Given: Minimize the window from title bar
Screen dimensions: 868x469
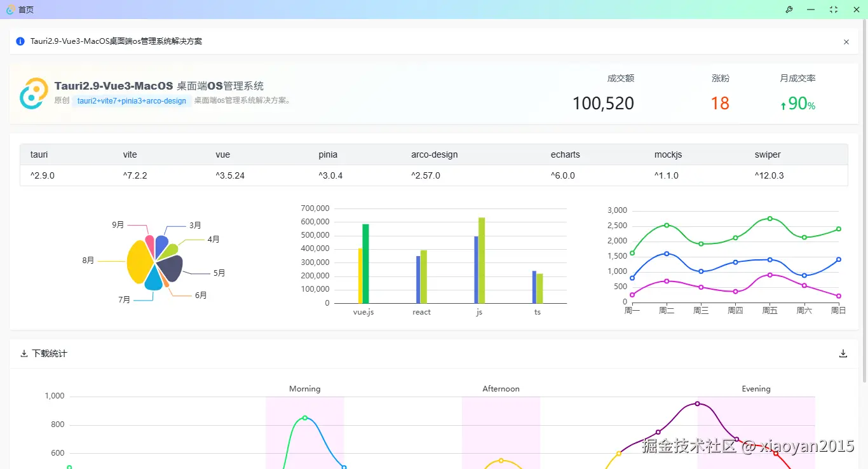Looking at the screenshot, I should pyautogui.click(x=811, y=10).
